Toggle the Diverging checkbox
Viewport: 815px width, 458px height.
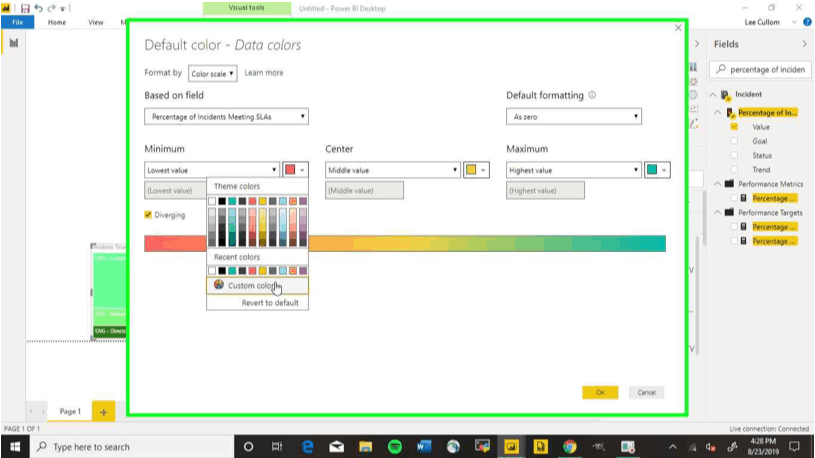pyautogui.click(x=148, y=215)
